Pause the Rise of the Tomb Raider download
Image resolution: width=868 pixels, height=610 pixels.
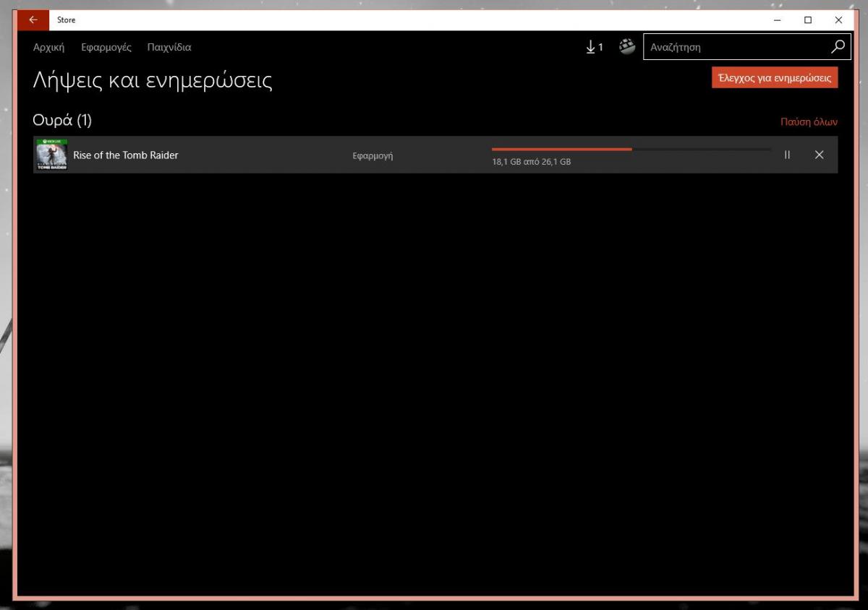click(x=787, y=155)
